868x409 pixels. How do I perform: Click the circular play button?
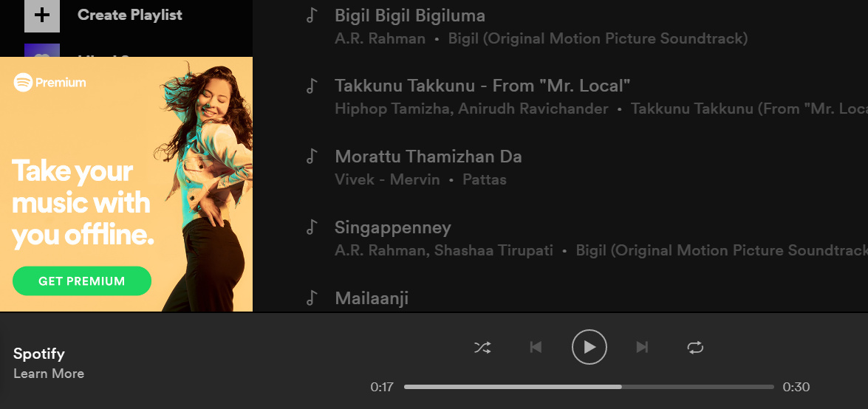(589, 347)
